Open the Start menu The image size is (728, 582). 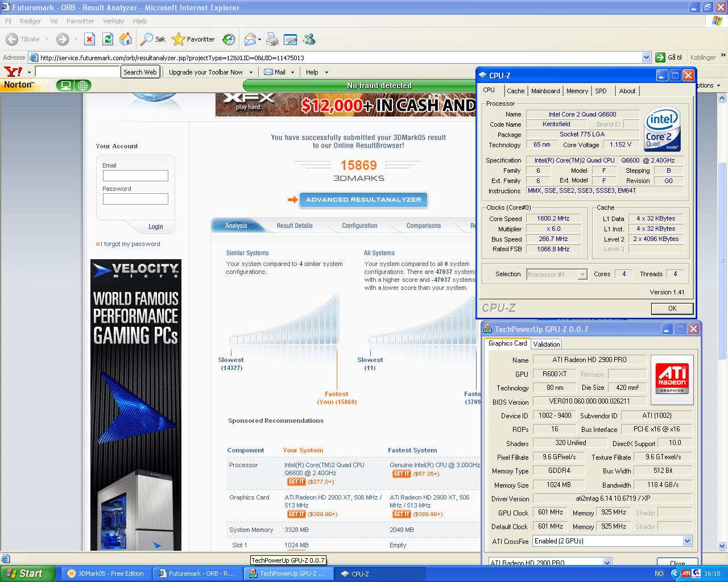(28, 573)
